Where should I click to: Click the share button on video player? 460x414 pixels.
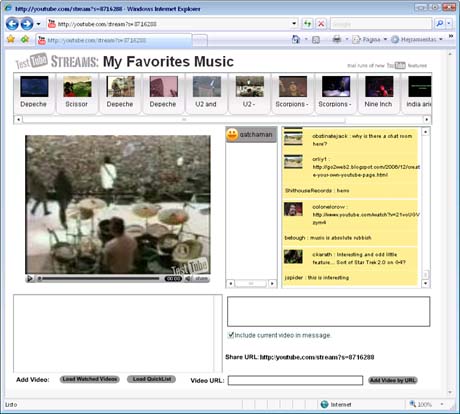coord(201,278)
